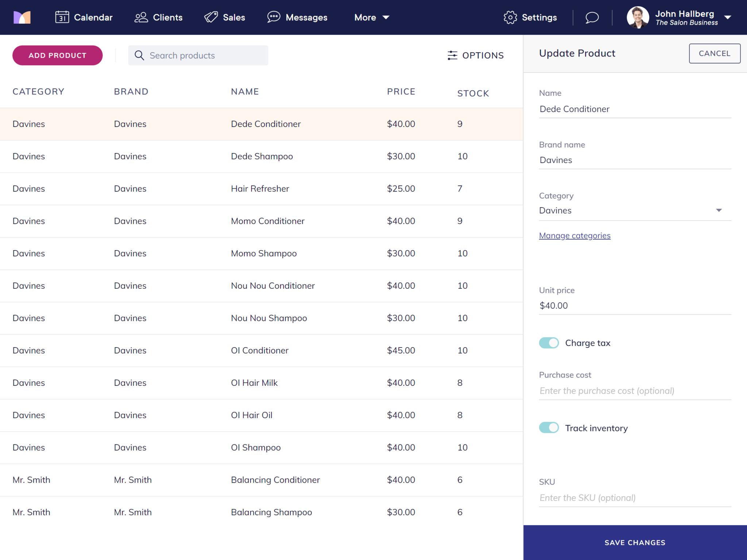The width and height of the screenshot is (747, 560).
Task: Open the Category dropdown showing Davines
Action: 635,210
